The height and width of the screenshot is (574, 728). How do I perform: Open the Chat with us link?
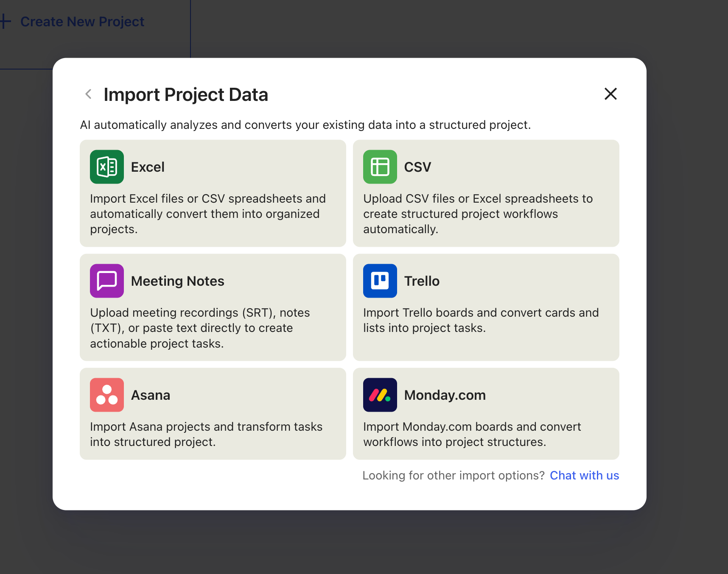pos(584,476)
